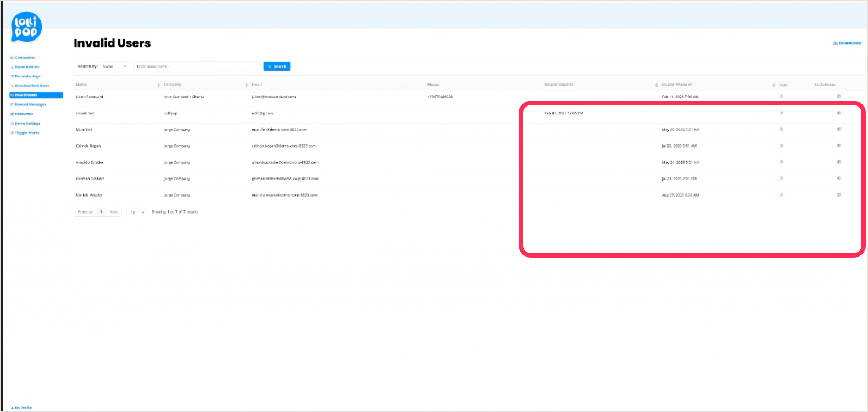The height and width of the screenshot is (412, 868).
Task: Click the julien@knotstandard.com email cell
Action: click(274, 97)
